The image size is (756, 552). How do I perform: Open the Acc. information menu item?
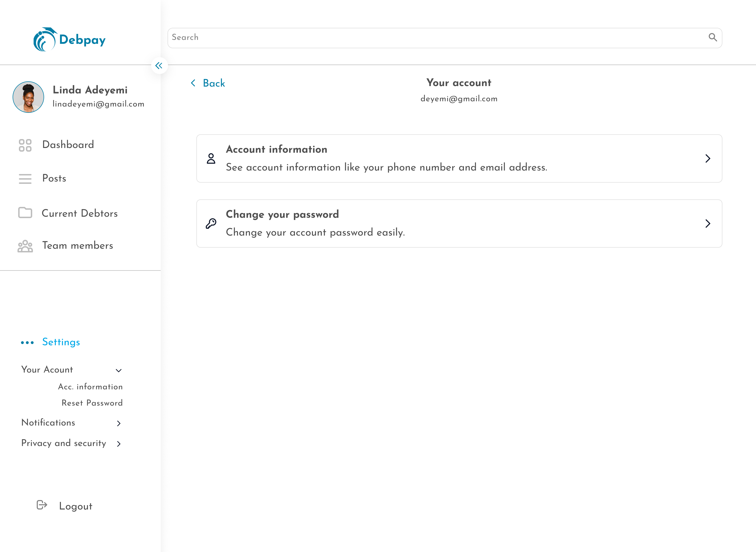(x=90, y=387)
